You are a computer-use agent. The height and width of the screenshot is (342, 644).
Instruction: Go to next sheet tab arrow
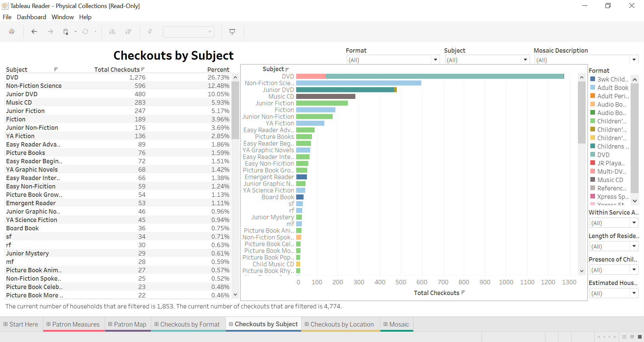(609, 337)
